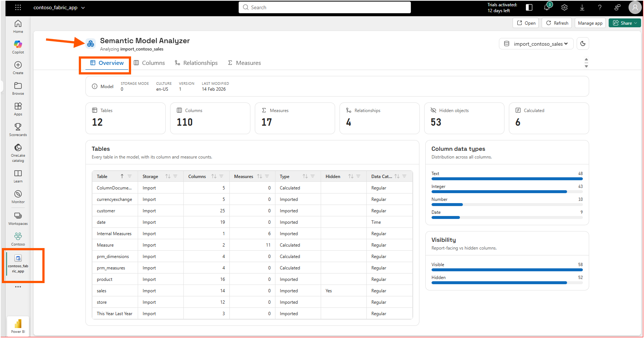Toggle the layout pane icon in the top bar
This screenshot has height=338, width=644.
click(x=529, y=7)
